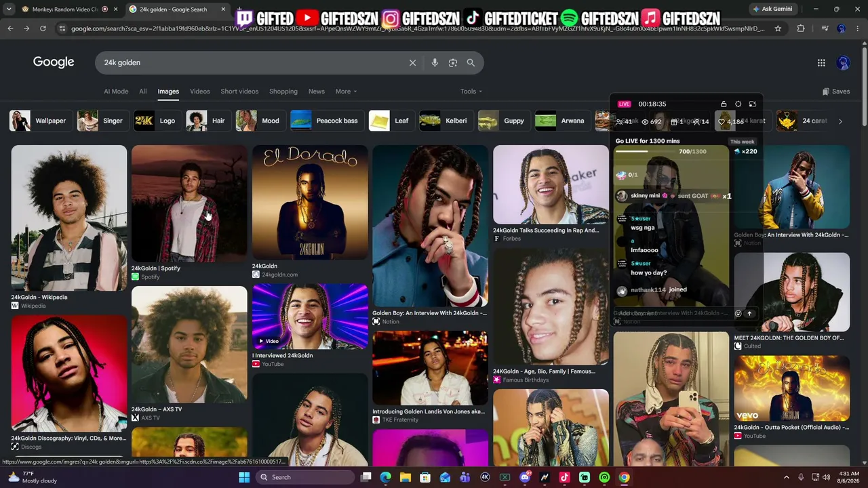Open File Explorer from the taskbar

tap(405, 477)
